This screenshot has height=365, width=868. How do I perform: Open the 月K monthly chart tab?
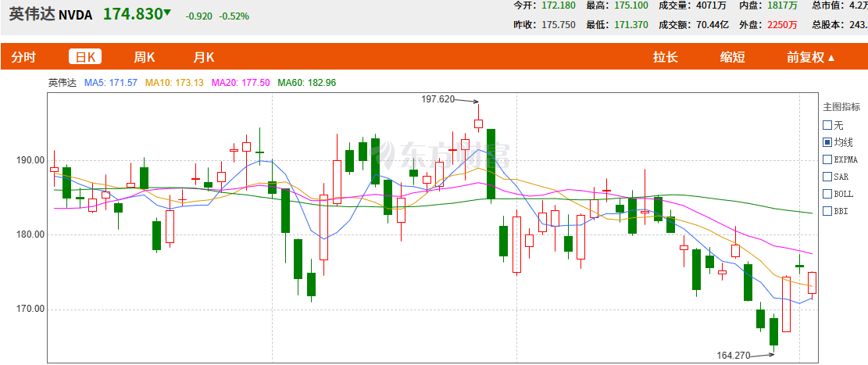(x=203, y=57)
